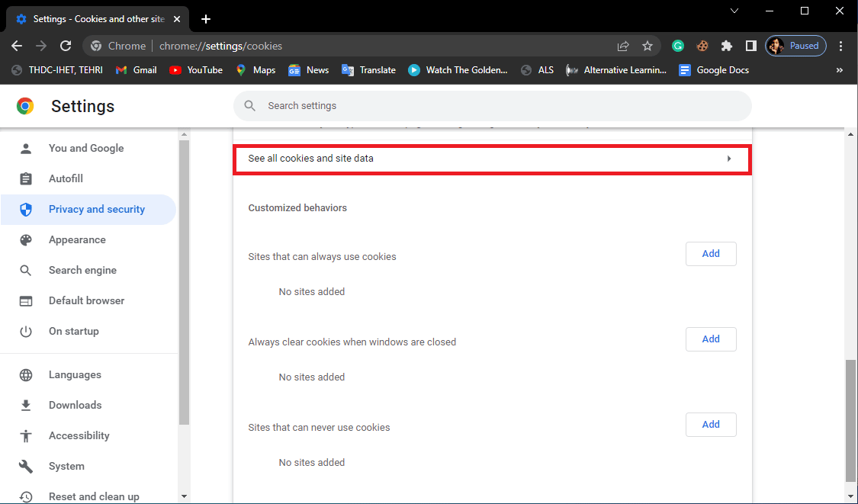Open the Gmail bookmark

(137, 70)
